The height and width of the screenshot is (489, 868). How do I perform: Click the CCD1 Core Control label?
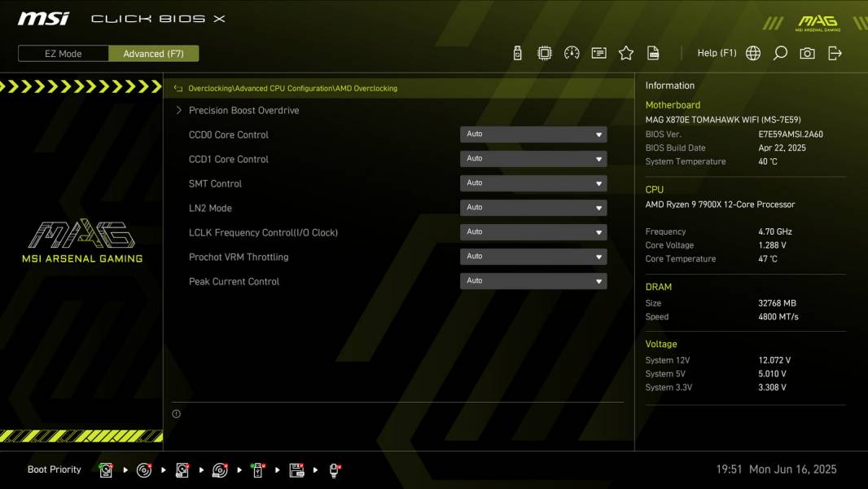point(229,159)
